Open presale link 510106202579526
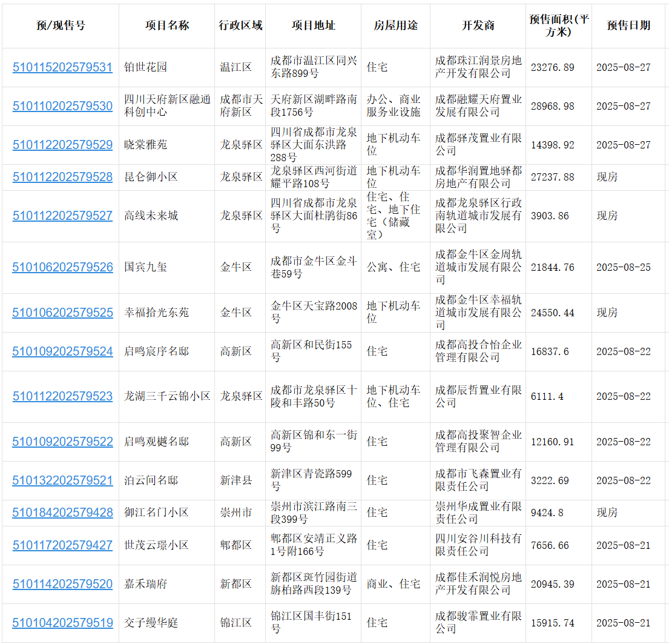Viewport: 669px width, 644px height. point(62,267)
